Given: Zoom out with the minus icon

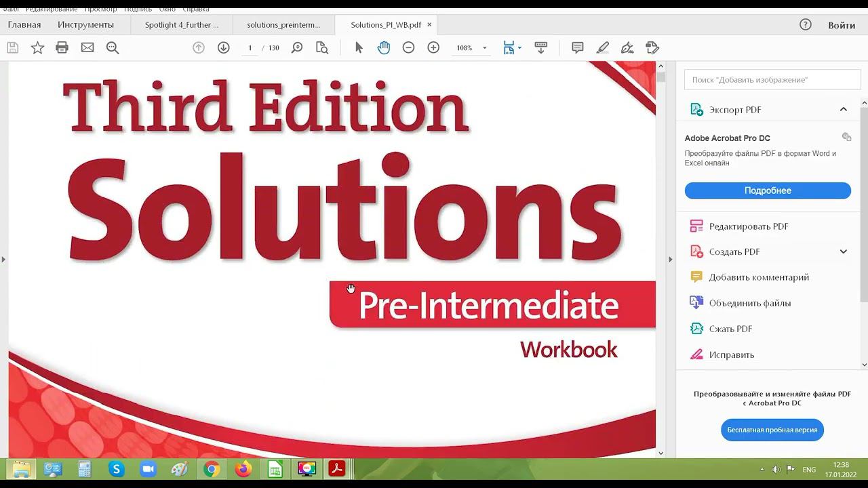Looking at the screenshot, I should click(408, 47).
